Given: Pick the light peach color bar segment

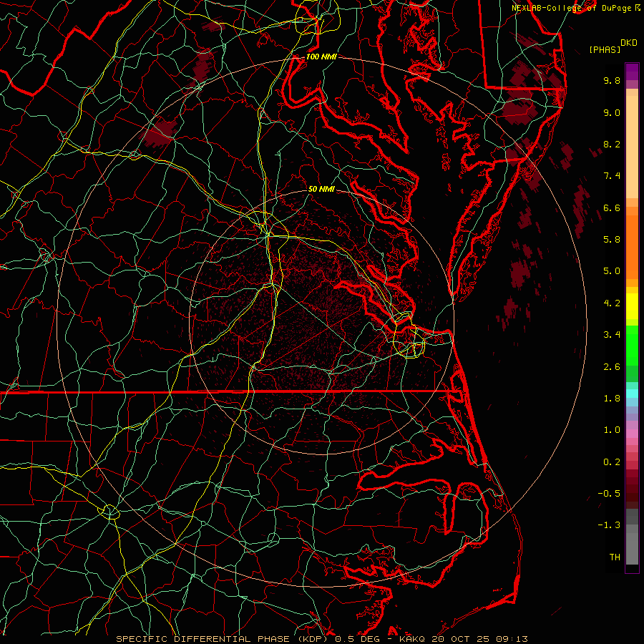Looking at the screenshot, I should (x=632, y=147).
